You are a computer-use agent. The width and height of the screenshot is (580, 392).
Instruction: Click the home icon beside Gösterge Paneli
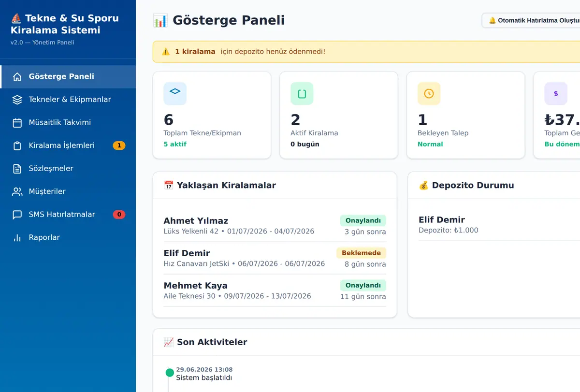pos(17,77)
